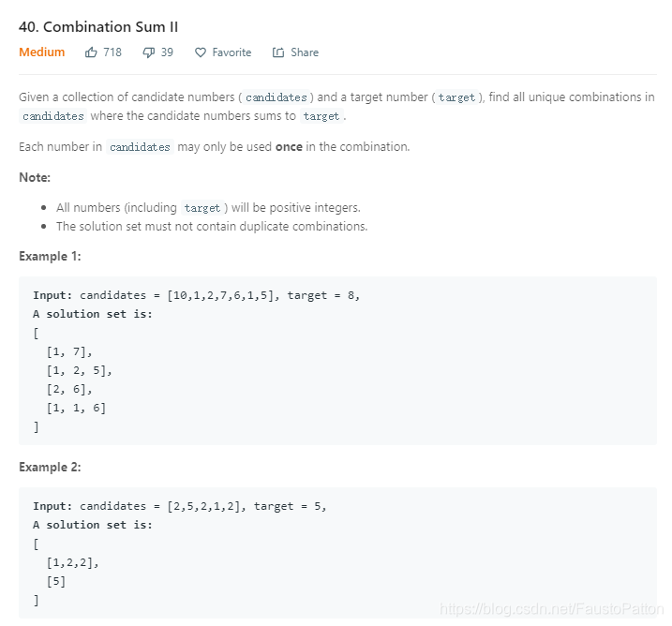
Task: Click the Example 2 heading
Action: pyautogui.click(x=50, y=467)
